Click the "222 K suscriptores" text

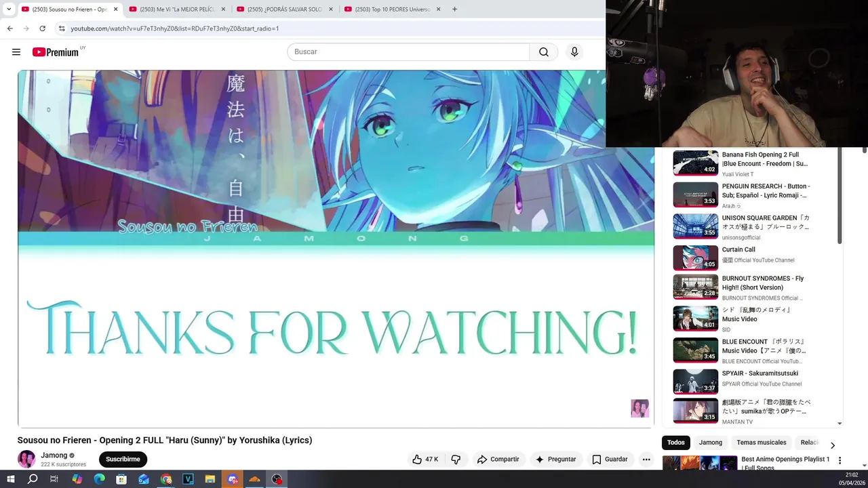click(x=63, y=465)
